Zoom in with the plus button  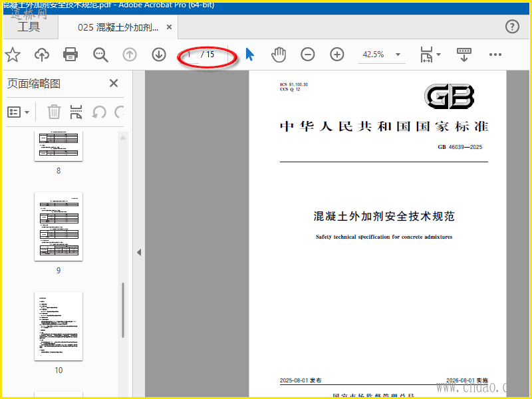(337, 55)
